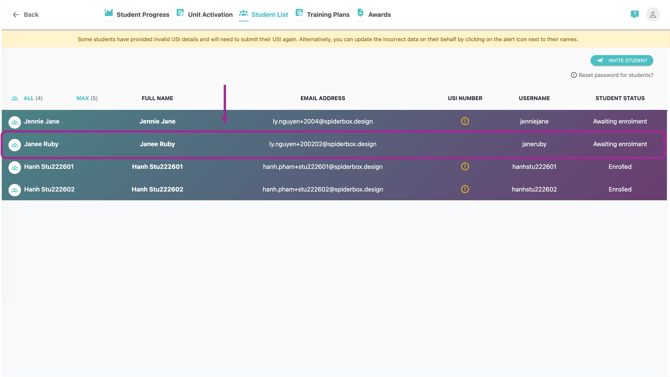Click email hanh.pham+stu222602@spiderbox.design

323,189
